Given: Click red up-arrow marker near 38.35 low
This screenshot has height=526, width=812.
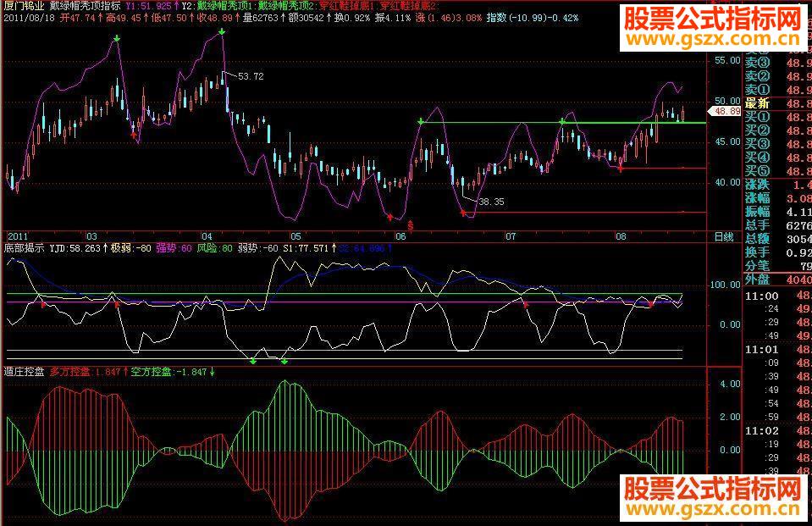Looking at the screenshot, I should [463, 213].
